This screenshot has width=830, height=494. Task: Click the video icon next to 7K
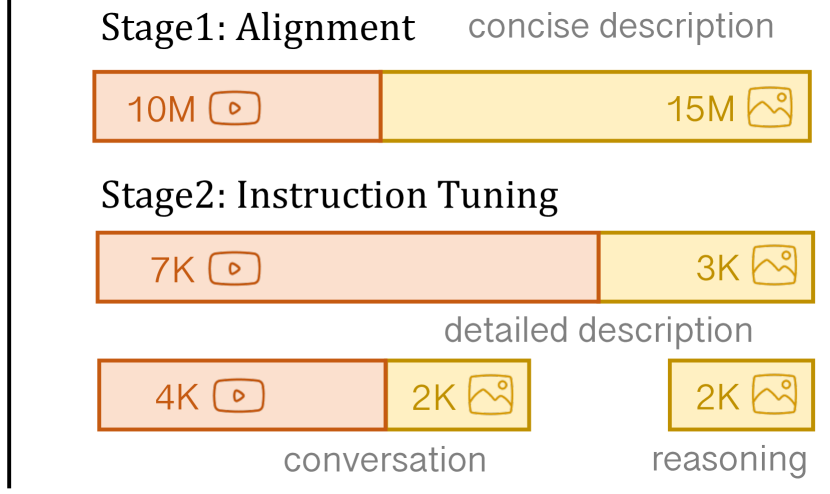[x=234, y=268]
